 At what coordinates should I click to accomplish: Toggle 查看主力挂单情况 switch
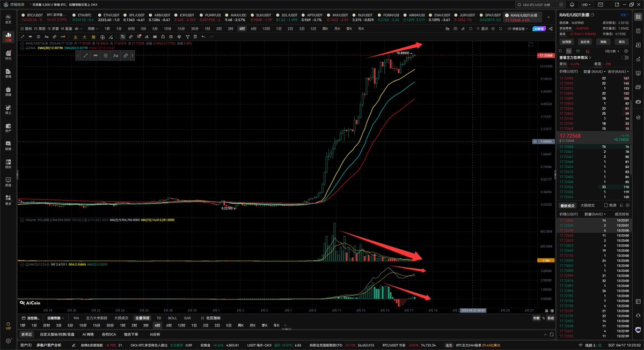625,57
